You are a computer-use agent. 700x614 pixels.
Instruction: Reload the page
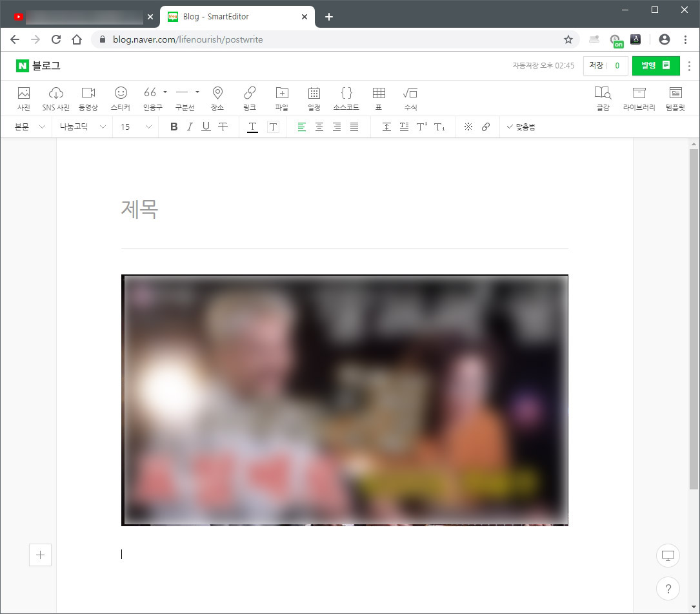pyautogui.click(x=55, y=39)
